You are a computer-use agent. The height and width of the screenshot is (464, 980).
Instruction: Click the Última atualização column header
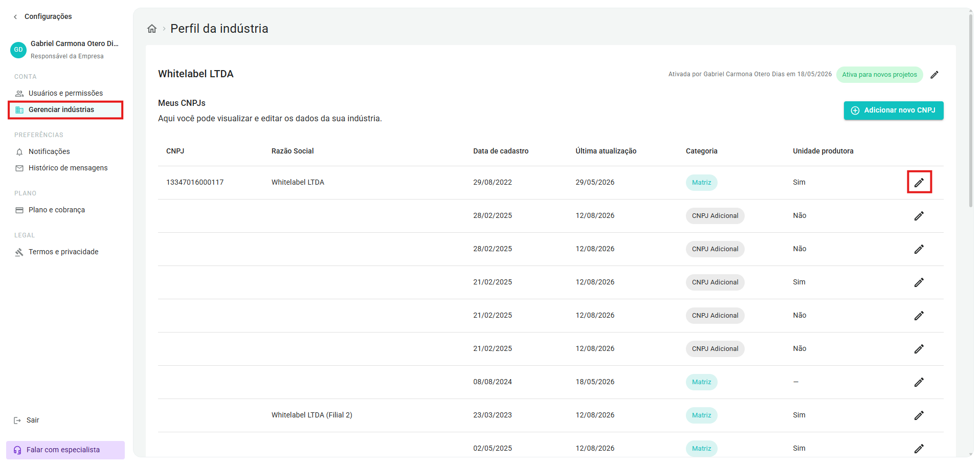pos(606,151)
